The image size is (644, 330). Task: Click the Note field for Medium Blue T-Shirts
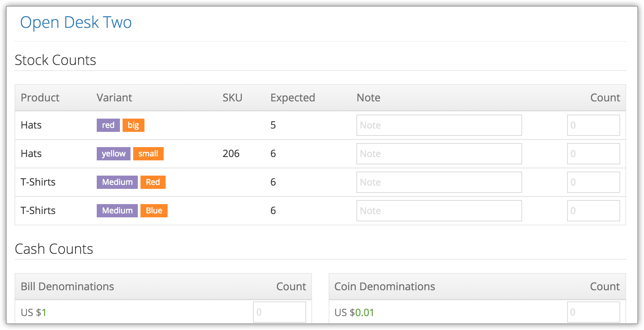[x=439, y=211]
